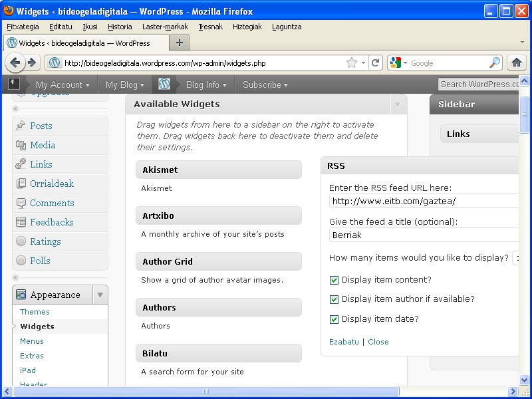
Task: Open the Editatu menu
Action: (x=61, y=27)
